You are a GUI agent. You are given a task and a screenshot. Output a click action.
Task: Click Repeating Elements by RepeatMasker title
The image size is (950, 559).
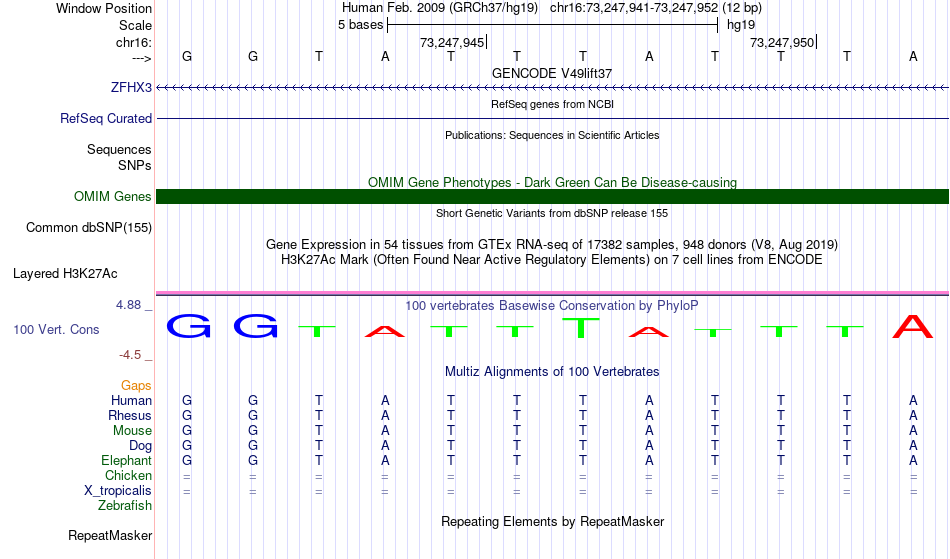pos(553,522)
